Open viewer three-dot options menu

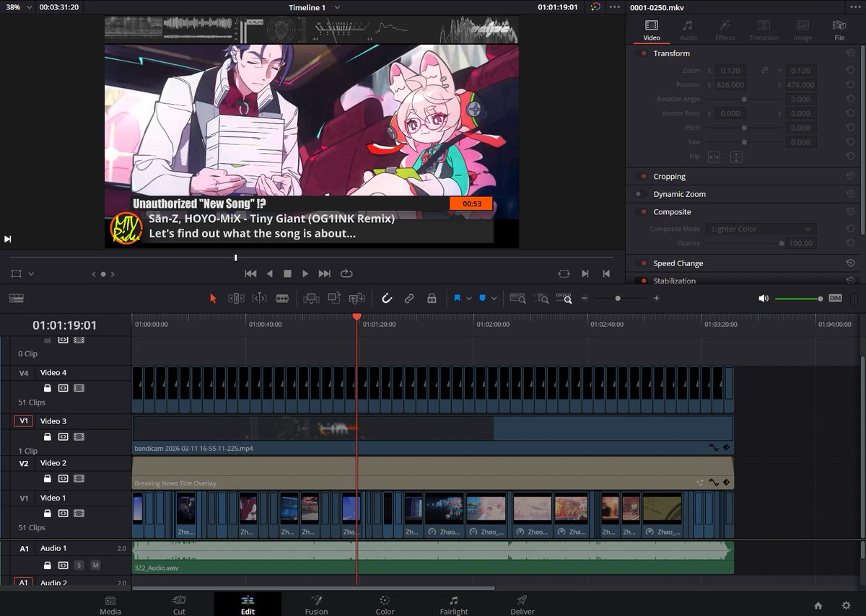pos(615,6)
